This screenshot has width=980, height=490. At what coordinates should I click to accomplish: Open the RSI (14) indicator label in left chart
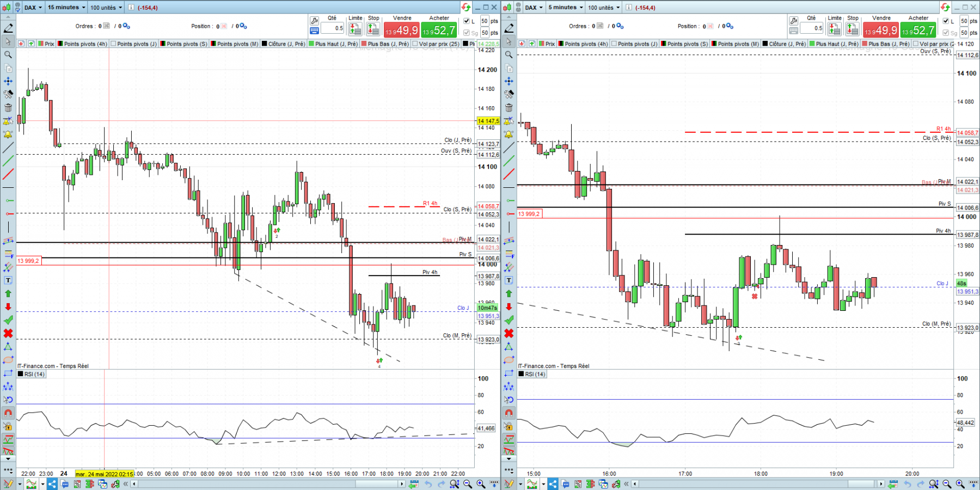[x=34, y=375]
